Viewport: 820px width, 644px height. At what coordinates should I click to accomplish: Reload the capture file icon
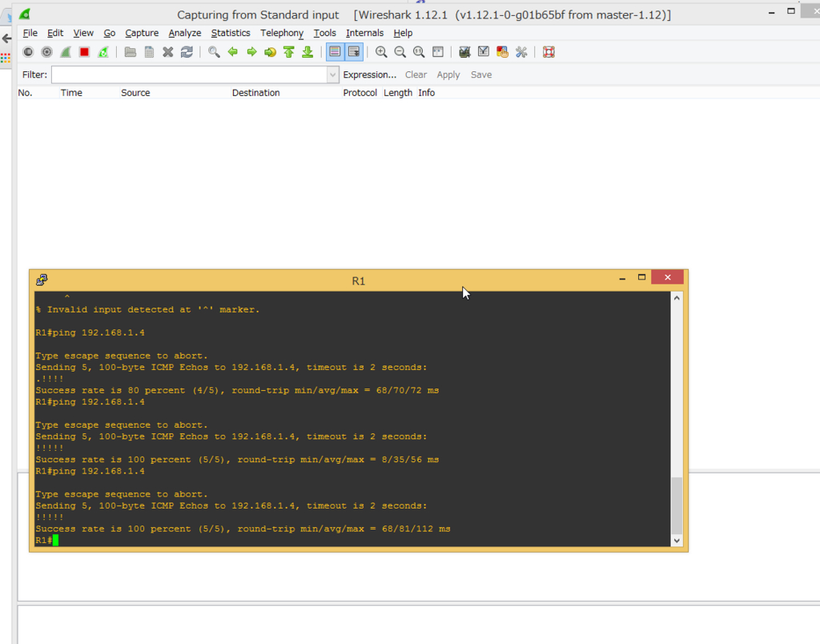click(x=187, y=52)
